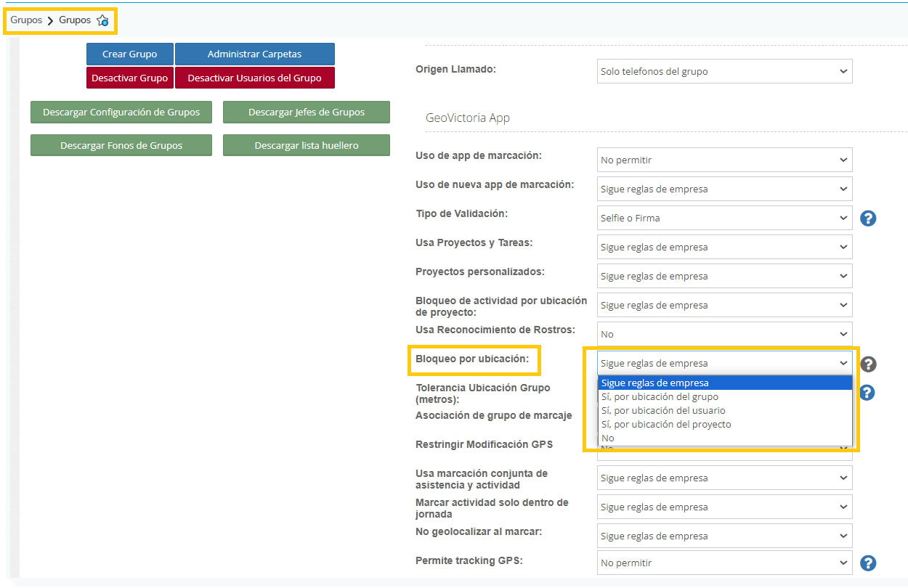Viewport: 908px width, 588px height.
Task: Click the red Desactivar Grupo button
Action: pyautogui.click(x=129, y=78)
